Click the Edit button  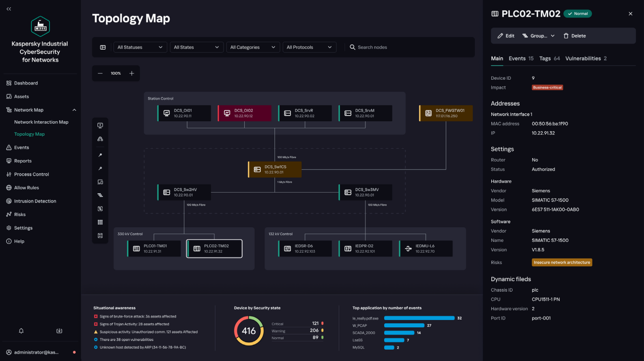click(x=506, y=36)
